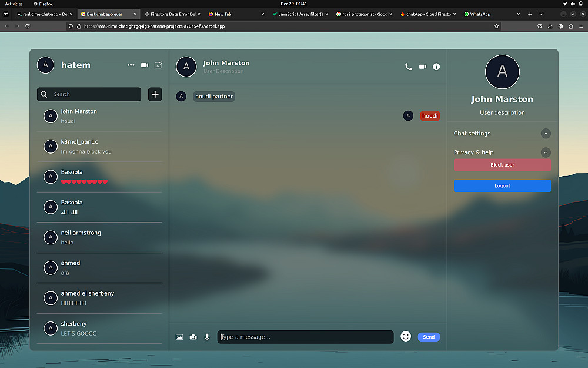Attach an image using the picture icon
The width and height of the screenshot is (588, 368).
pos(179,337)
